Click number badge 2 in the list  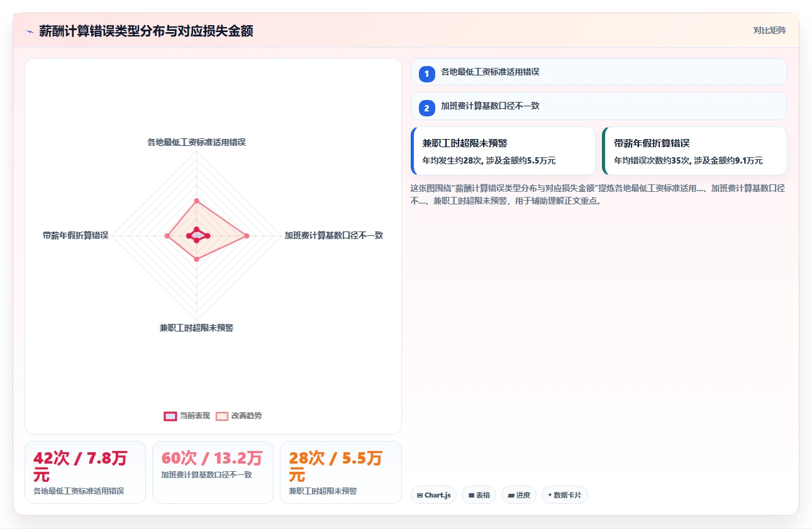click(426, 108)
